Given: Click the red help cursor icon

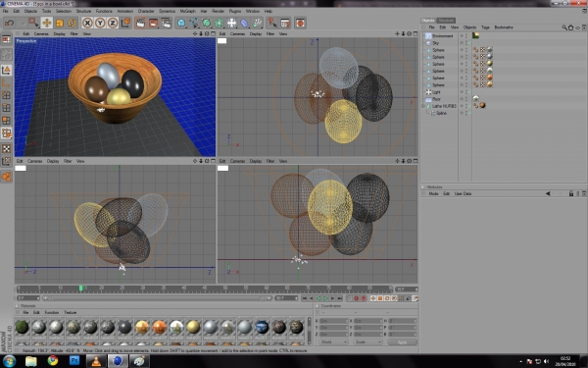Looking at the screenshot, I should [x=271, y=23].
